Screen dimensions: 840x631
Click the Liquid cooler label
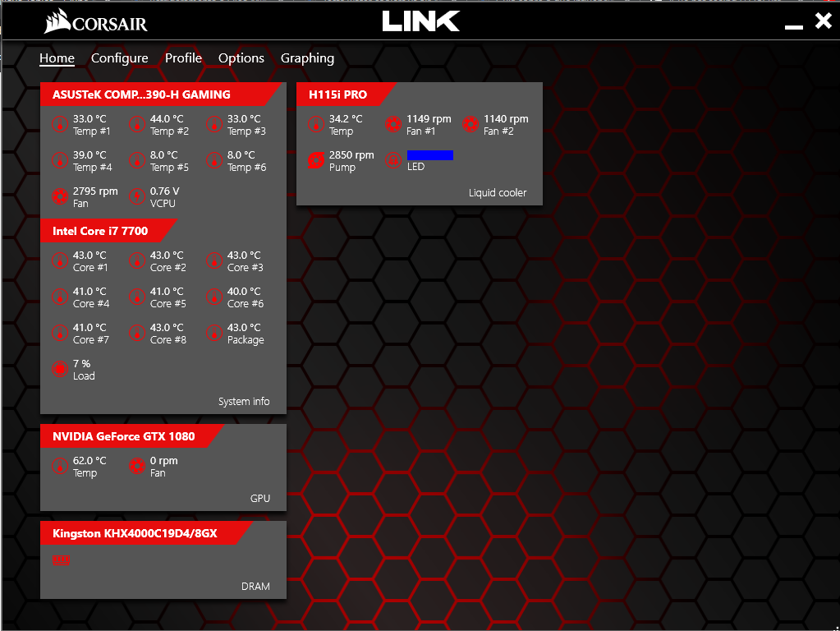point(497,193)
